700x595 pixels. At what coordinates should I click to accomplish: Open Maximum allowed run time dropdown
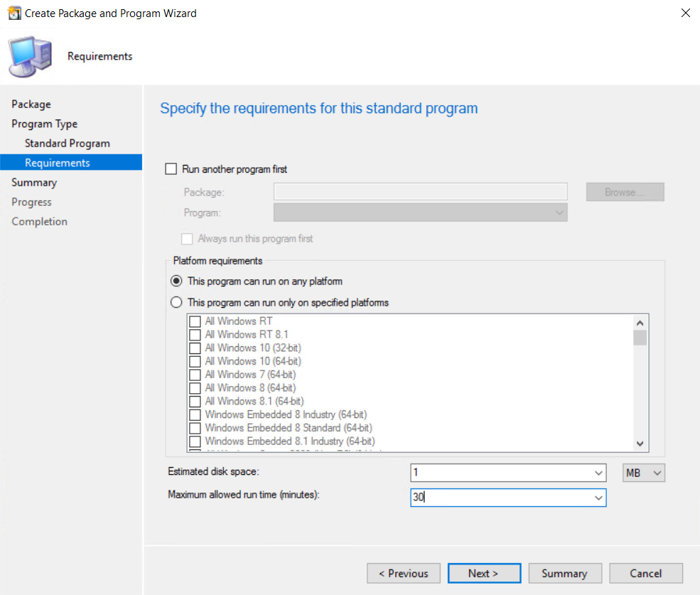tap(598, 498)
